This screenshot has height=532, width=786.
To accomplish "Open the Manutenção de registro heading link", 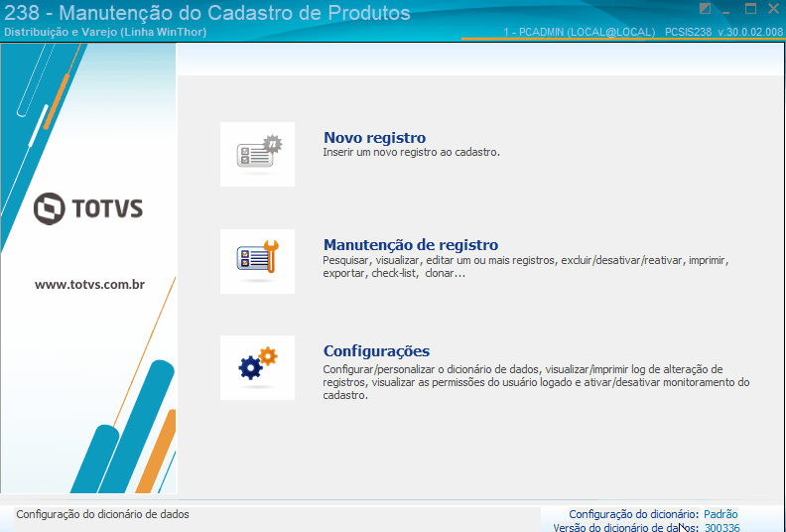I will point(411,245).
